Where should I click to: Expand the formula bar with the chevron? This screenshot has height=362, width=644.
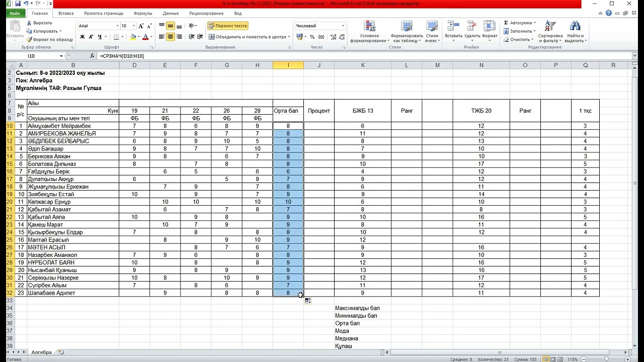(x=633, y=56)
